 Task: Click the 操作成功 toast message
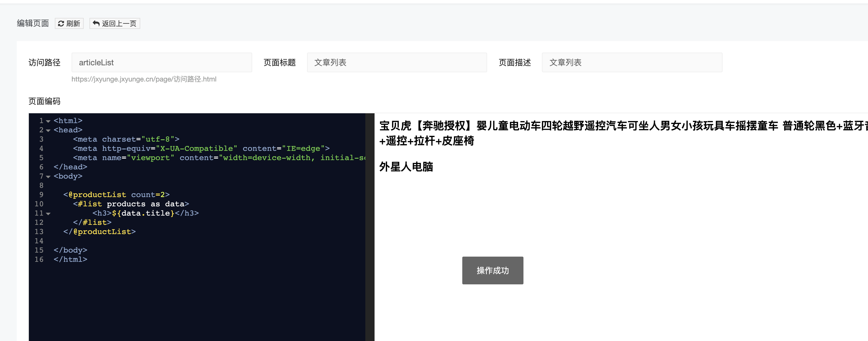tap(493, 270)
